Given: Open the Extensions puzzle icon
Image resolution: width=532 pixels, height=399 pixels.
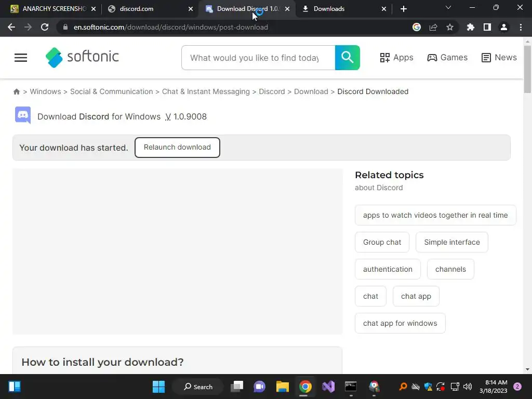Looking at the screenshot, I should pyautogui.click(x=471, y=27).
